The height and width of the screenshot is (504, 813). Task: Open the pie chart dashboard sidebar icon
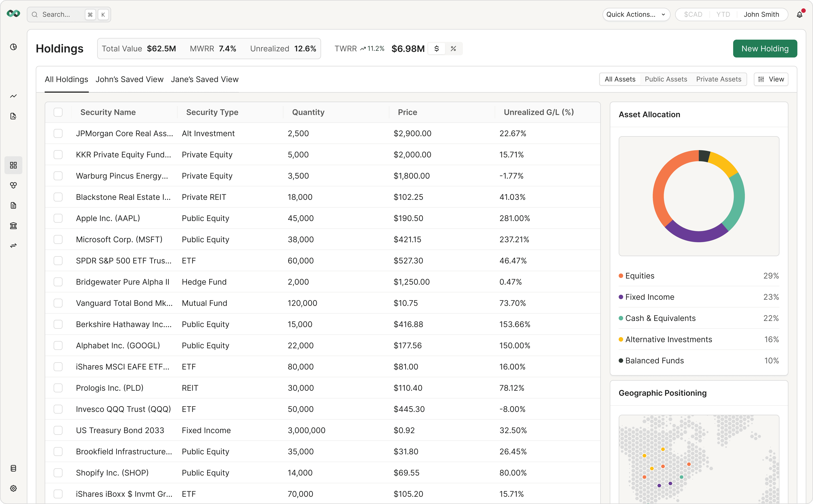(x=13, y=47)
